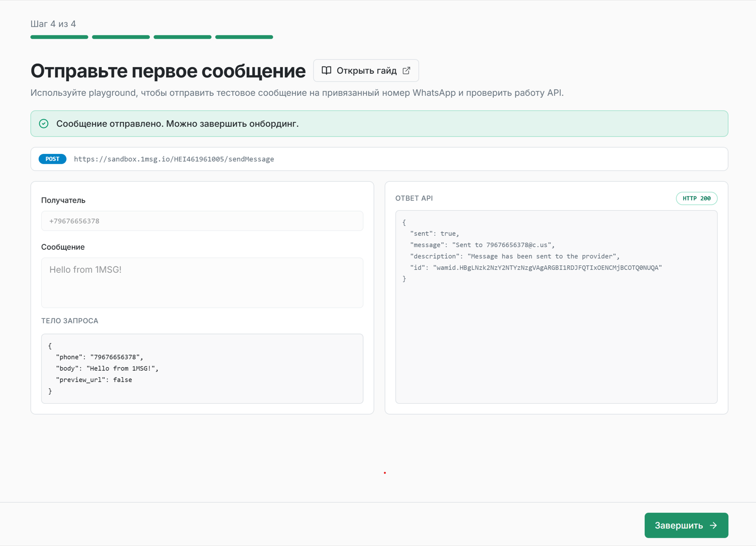Click the ТЕЛО ЗАПРОСА section label
The image size is (756, 546).
coord(70,321)
